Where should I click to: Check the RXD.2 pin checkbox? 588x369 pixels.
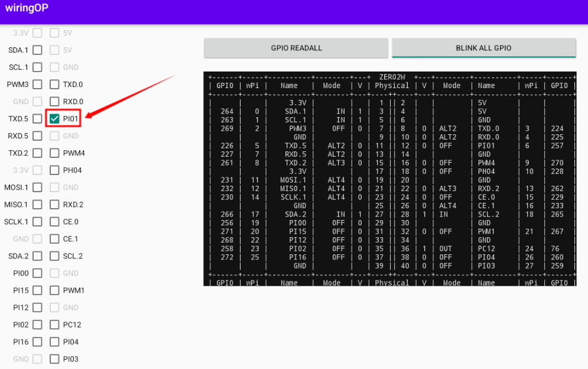[x=54, y=205]
